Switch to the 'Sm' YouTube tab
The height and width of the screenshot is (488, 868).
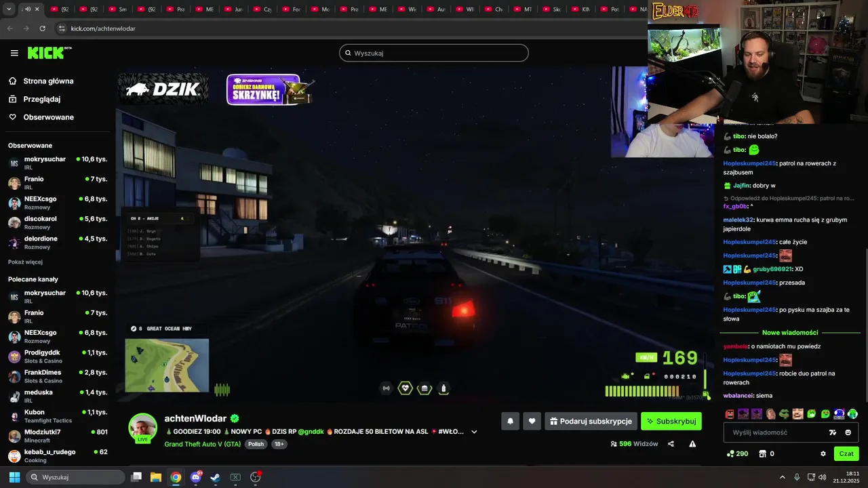[x=117, y=9]
